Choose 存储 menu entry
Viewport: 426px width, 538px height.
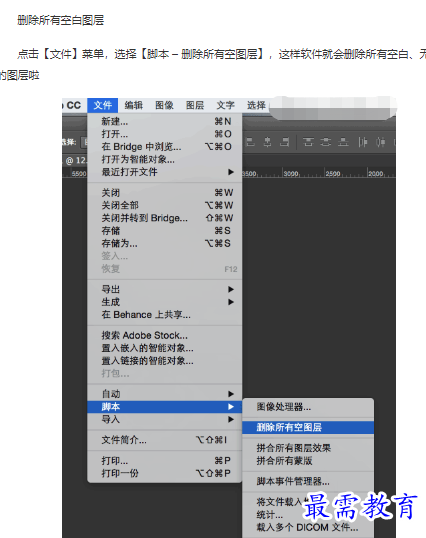click(x=165, y=231)
